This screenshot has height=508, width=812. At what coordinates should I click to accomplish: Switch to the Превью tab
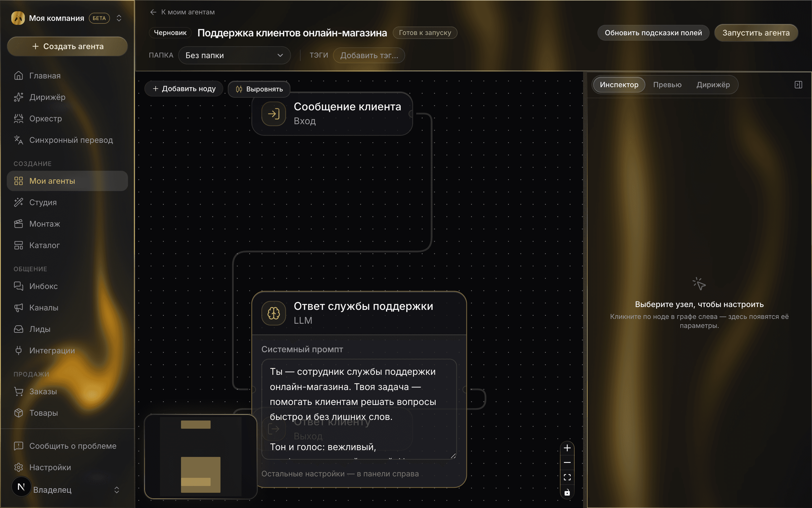667,85
